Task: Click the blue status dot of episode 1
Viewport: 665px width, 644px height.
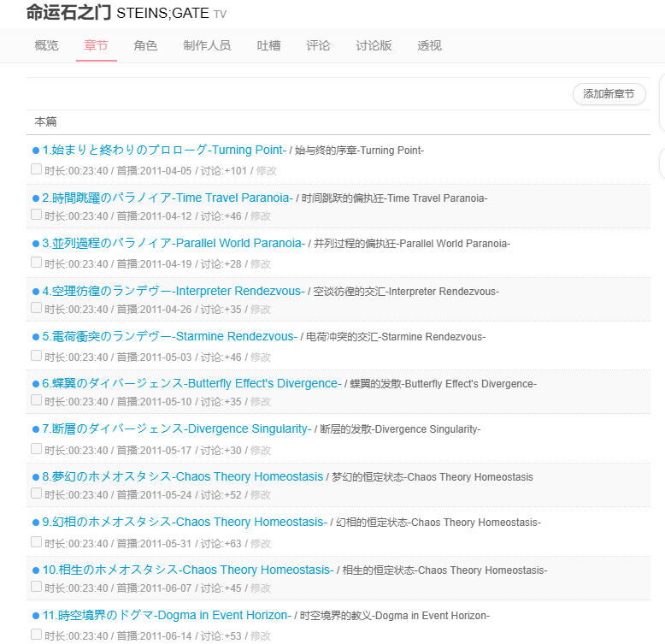Action: pos(36,151)
